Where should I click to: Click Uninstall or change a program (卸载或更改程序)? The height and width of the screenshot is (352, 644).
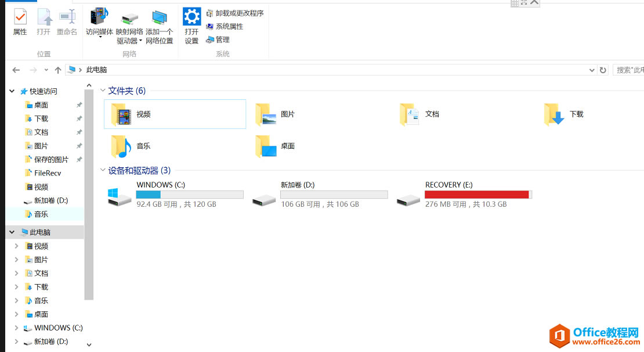coord(235,13)
